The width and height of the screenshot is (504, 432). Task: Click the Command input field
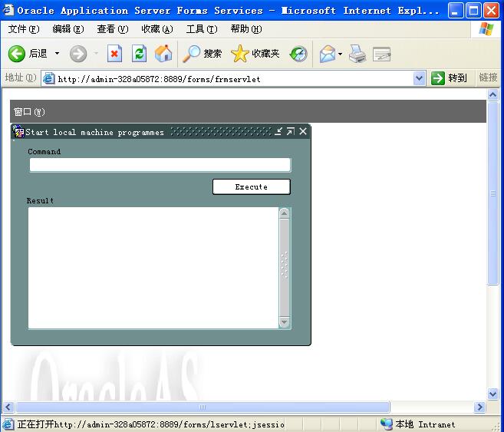160,165
